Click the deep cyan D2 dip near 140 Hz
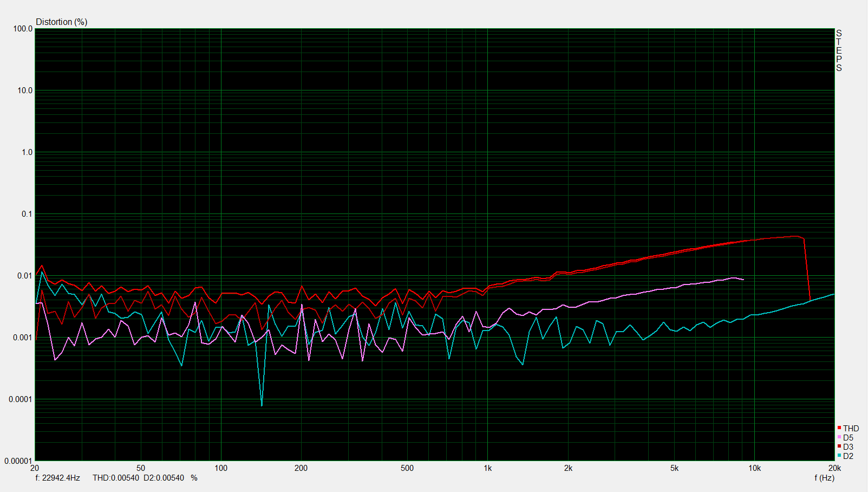Viewport: 868px width, 492px height. coord(262,404)
